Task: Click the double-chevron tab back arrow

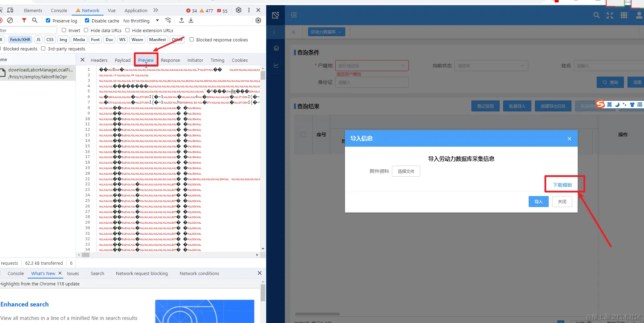Action: click(294, 32)
